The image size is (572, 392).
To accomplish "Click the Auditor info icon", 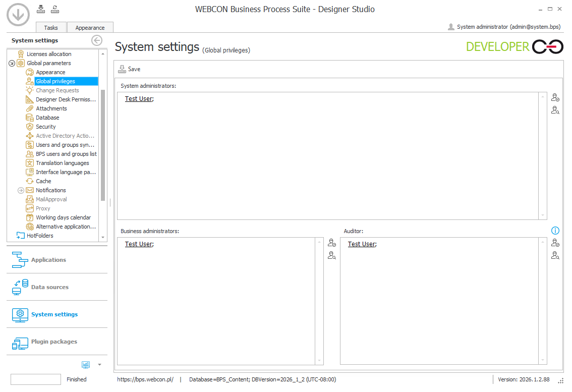I will (555, 231).
